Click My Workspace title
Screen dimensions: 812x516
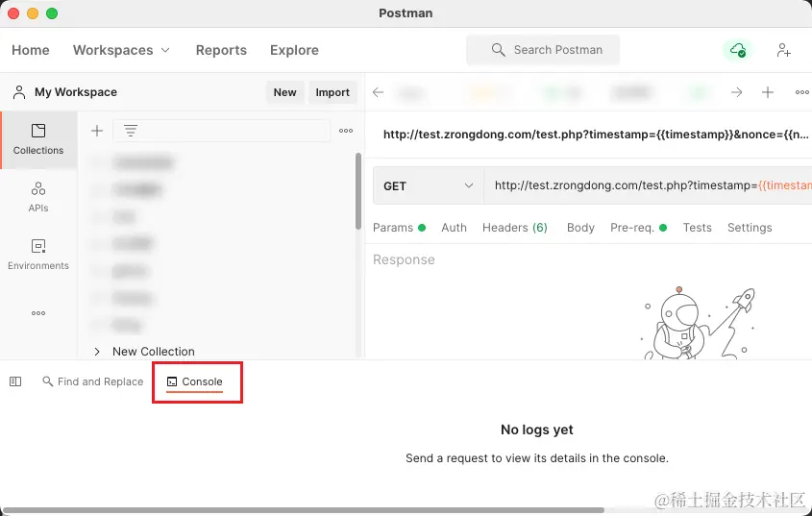(x=76, y=92)
